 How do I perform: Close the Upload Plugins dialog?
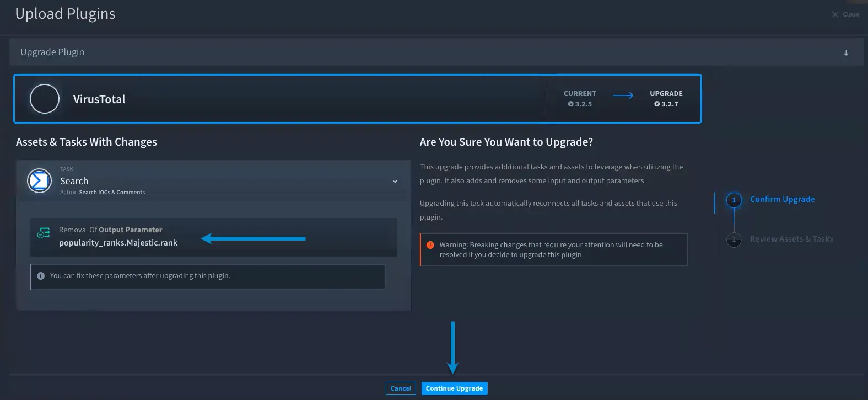(x=845, y=14)
